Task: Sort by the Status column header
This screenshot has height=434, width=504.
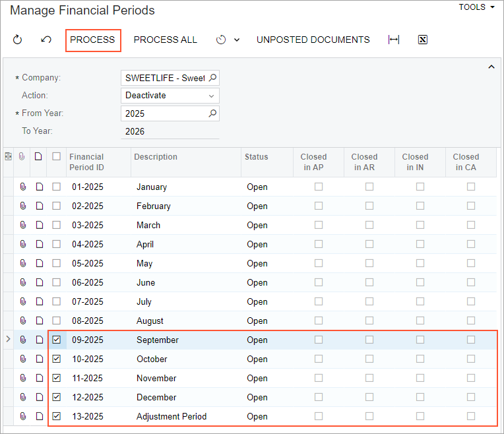Action: point(257,157)
